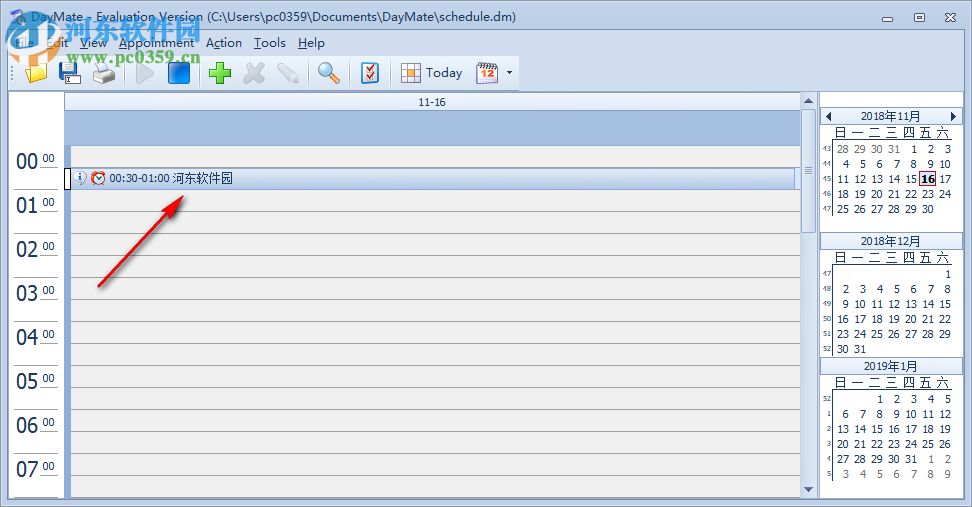Screen dimensions: 972x507
Task: Delete appointment with gray X icon
Action: 254,73
